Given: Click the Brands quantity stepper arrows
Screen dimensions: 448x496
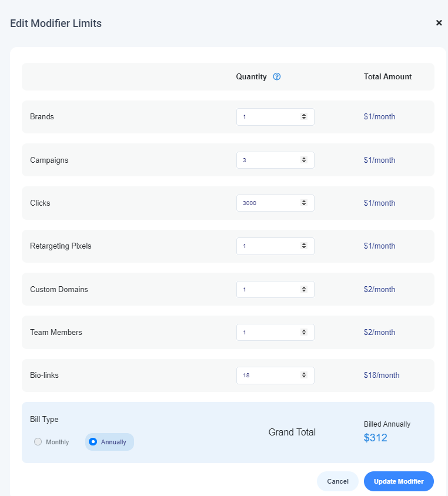Looking at the screenshot, I should 304,117.
